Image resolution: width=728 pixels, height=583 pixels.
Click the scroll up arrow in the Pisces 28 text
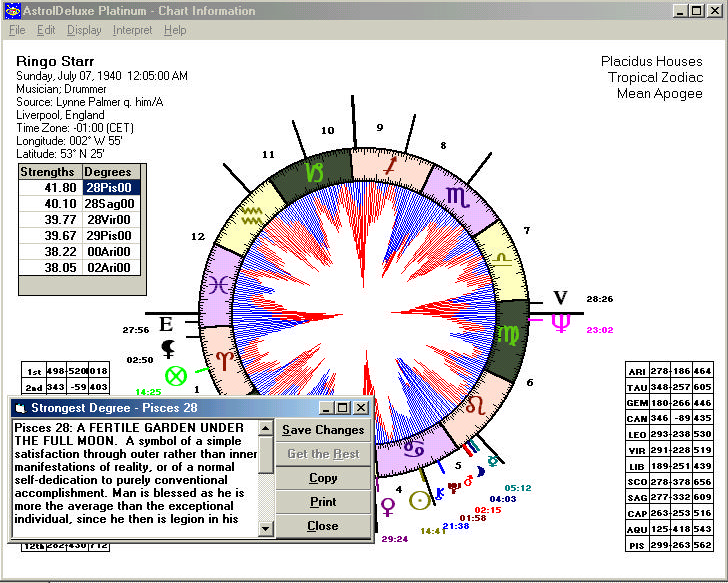[x=266, y=428]
